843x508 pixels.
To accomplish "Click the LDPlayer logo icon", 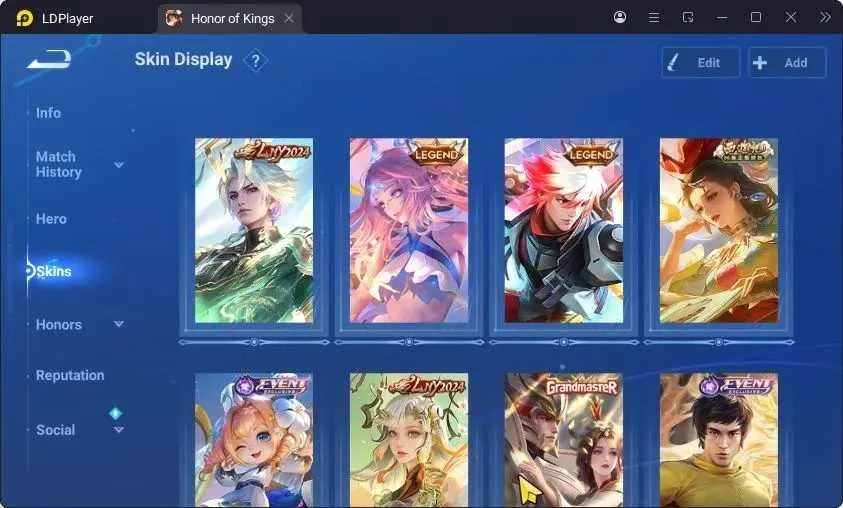I will coord(24,18).
